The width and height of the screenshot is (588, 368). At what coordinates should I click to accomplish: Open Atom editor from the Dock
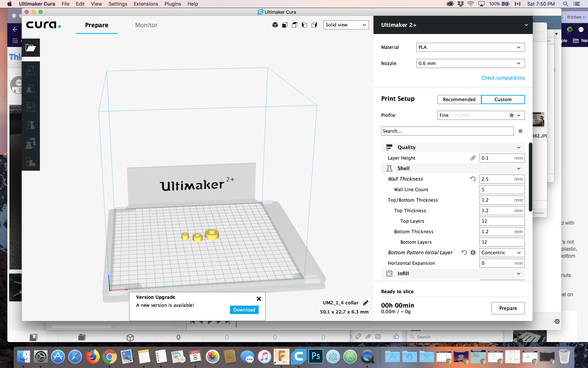tap(350, 357)
